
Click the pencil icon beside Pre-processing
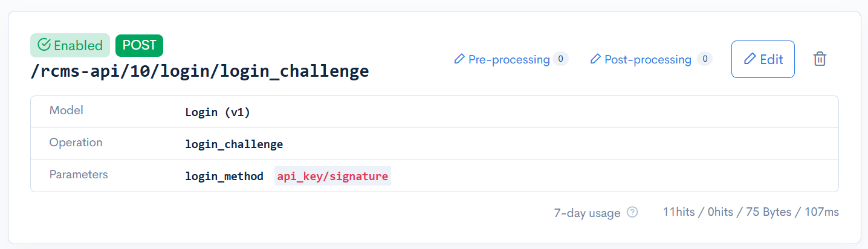[459, 59]
